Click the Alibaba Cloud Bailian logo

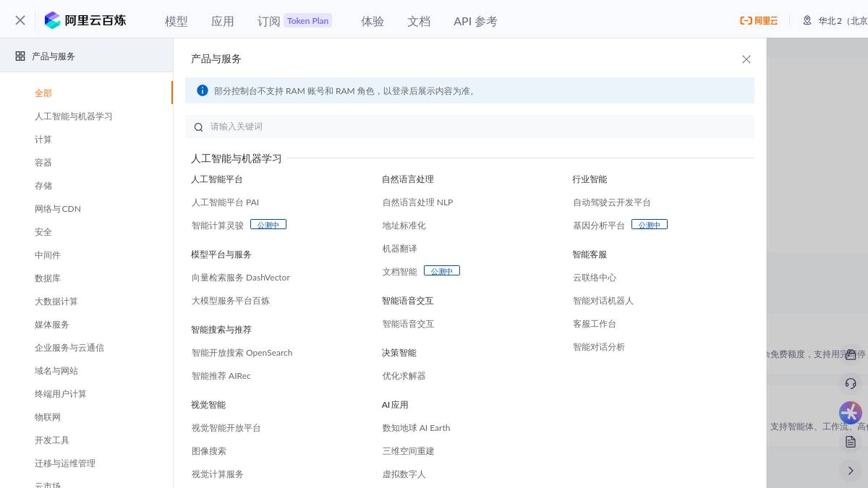click(x=85, y=20)
